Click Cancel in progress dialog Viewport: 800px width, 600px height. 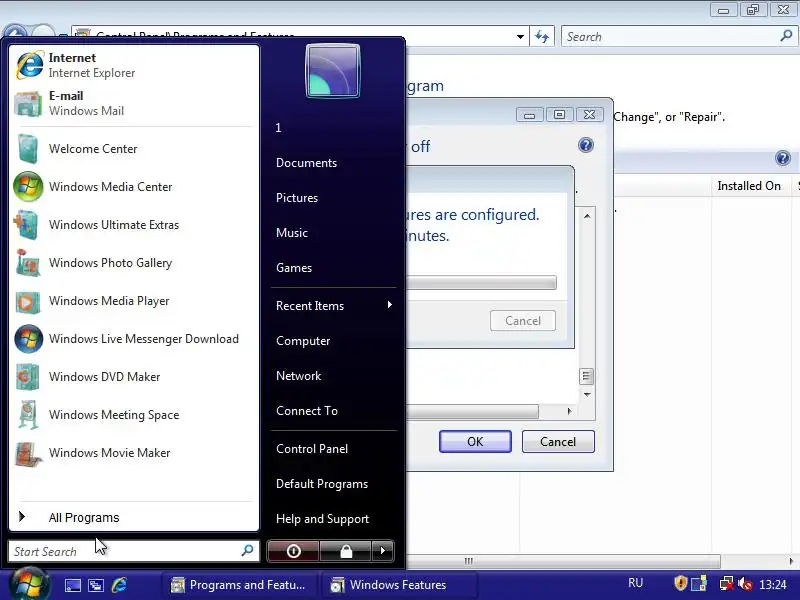pyautogui.click(x=523, y=321)
